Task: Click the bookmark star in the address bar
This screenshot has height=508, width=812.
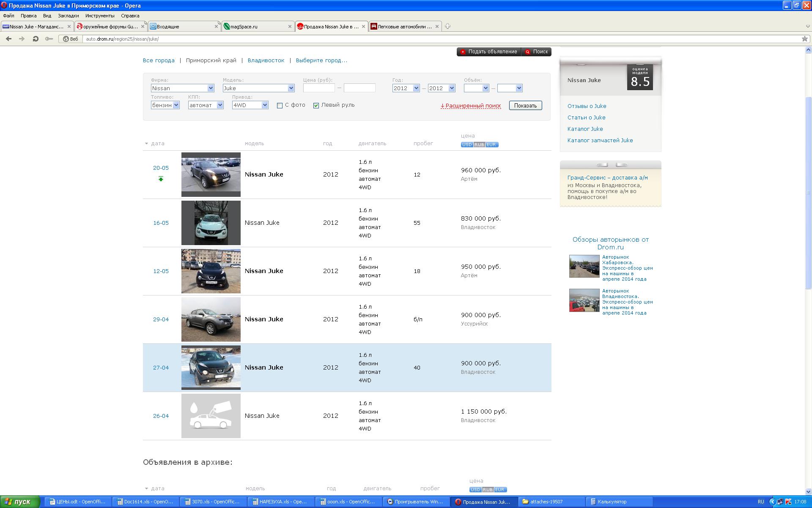Action: point(804,39)
